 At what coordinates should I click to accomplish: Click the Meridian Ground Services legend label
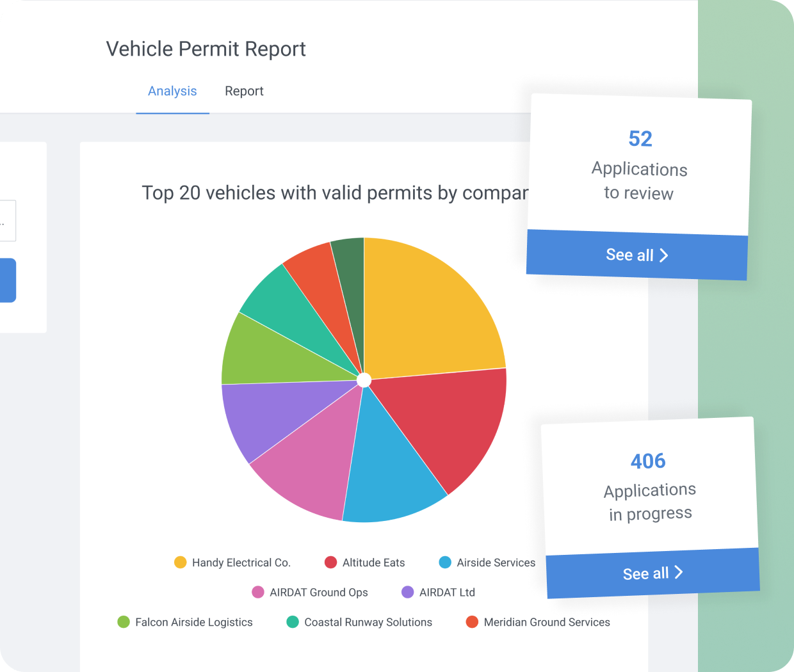point(547,622)
